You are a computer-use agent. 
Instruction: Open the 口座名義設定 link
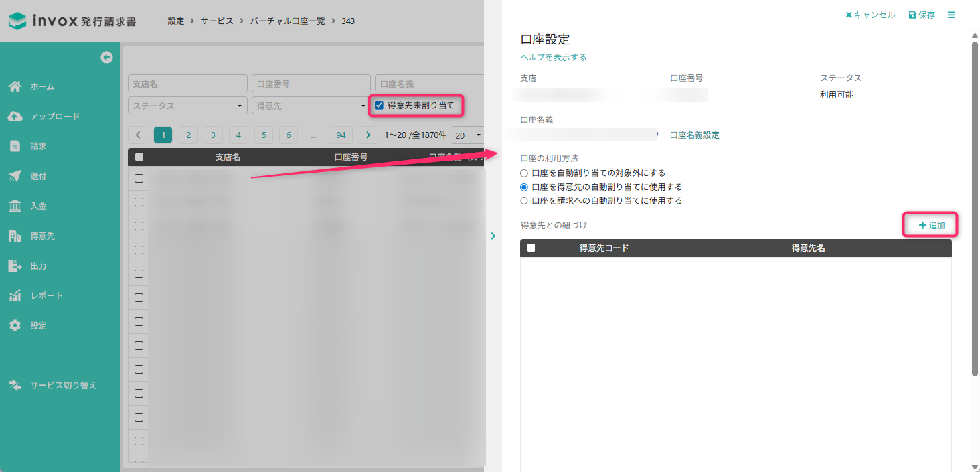(x=694, y=135)
